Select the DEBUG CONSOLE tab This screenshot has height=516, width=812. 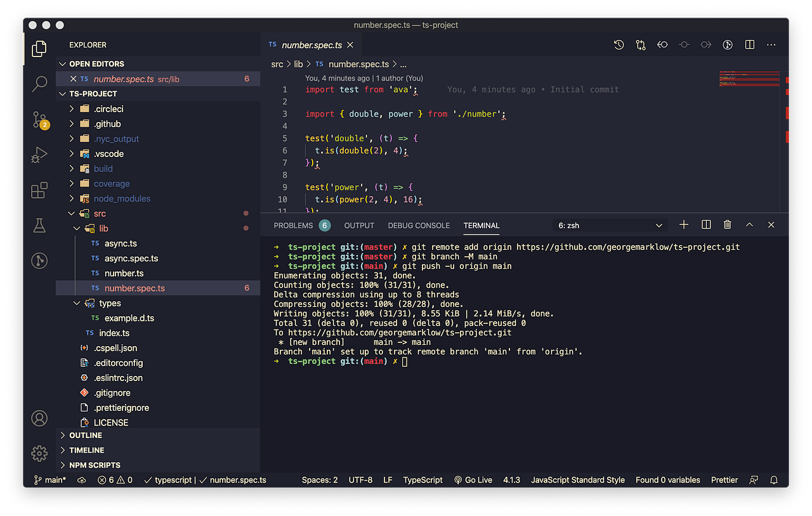419,225
